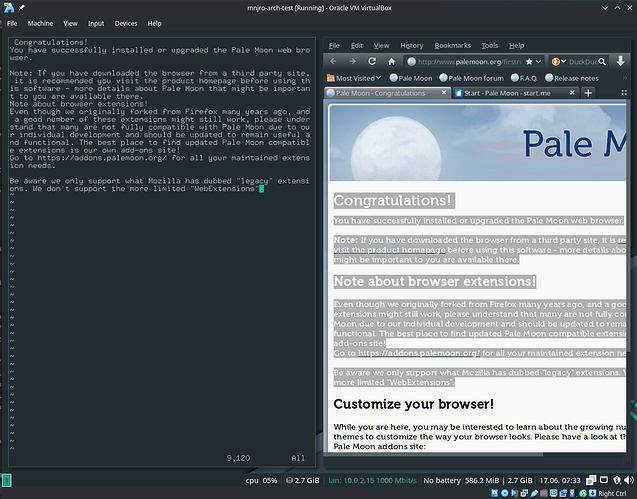Open the Release notes bookmark
The height and width of the screenshot is (499, 637).
pos(572,78)
